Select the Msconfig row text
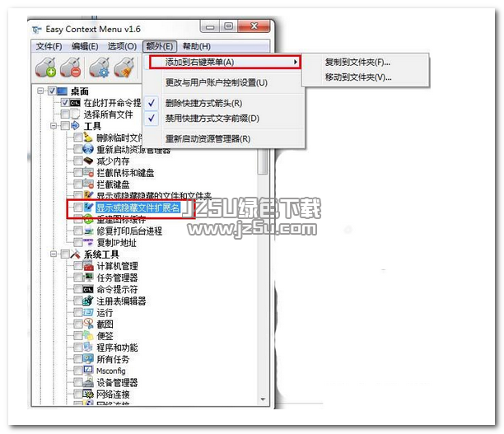Viewport: 504px width, 434px height. pyautogui.click(x=111, y=371)
